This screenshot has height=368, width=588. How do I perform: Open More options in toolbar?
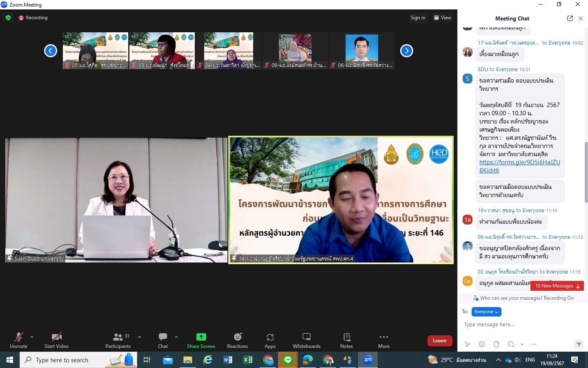[x=384, y=340]
